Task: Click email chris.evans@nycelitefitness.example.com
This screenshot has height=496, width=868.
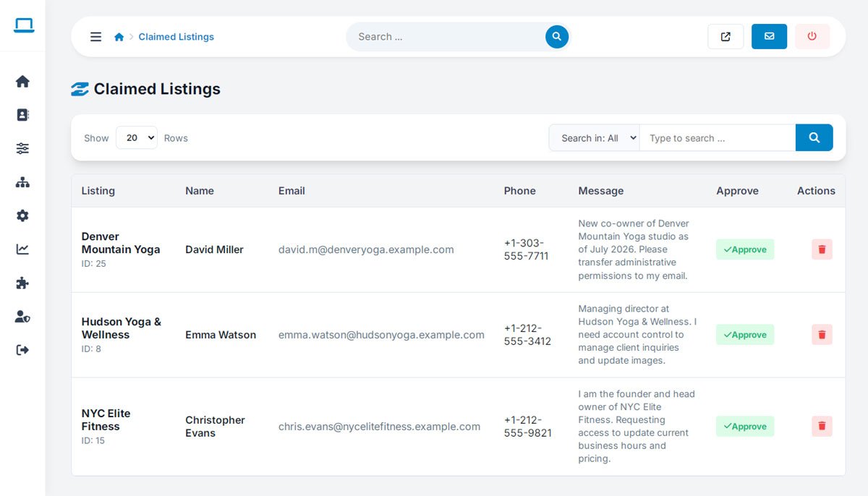Action: point(379,427)
